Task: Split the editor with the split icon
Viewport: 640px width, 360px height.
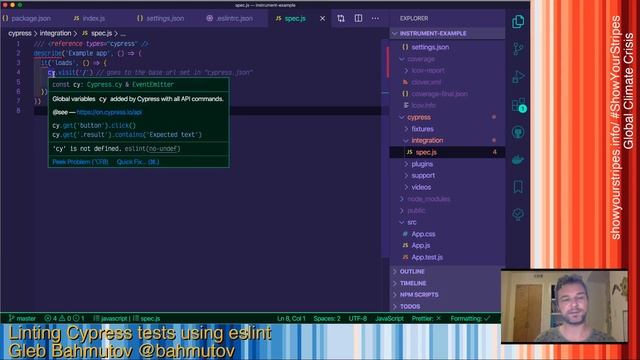Action: click(358, 18)
